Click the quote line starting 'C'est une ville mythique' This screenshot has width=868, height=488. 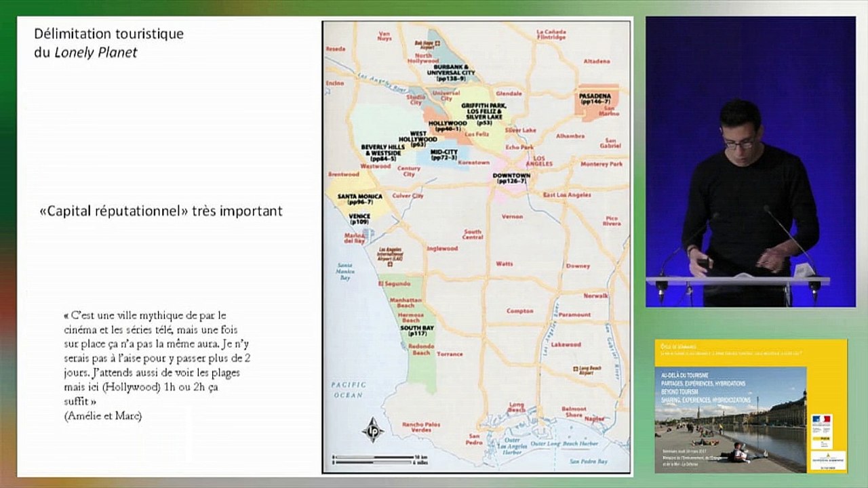pyautogui.click(x=145, y=315)
